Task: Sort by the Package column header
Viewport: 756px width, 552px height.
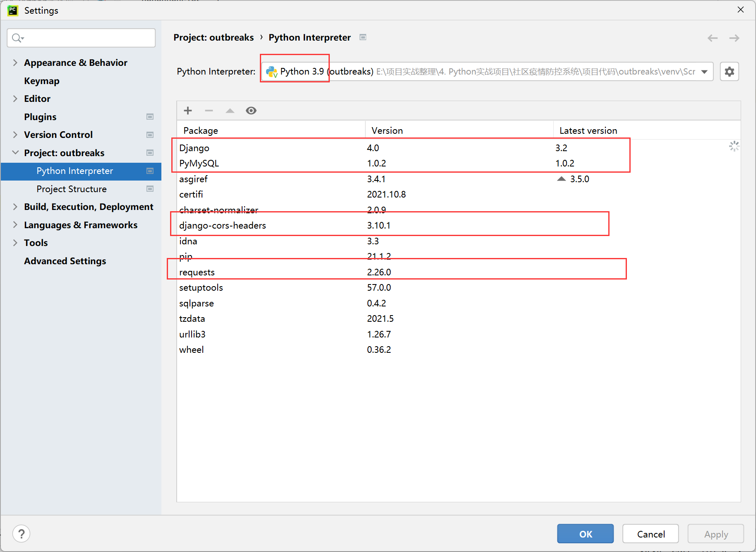Action: point(271,130)
